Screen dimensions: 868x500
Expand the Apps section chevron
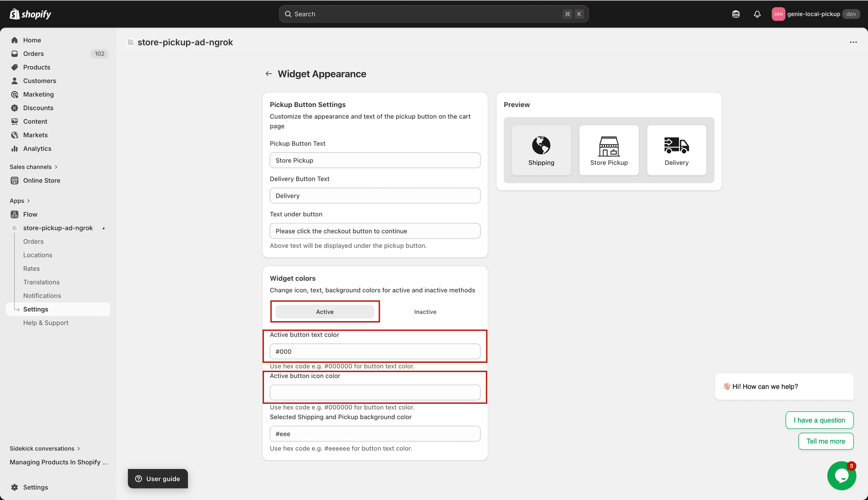[x=28, y=201]
